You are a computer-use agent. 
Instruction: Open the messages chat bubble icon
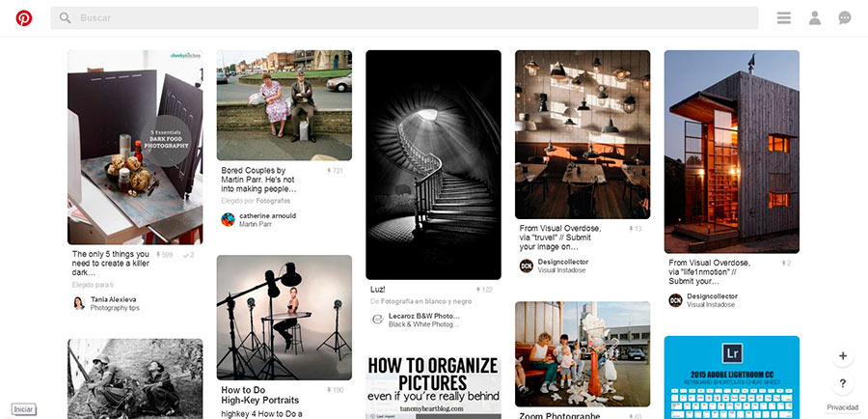pyautogui.click(x=844, y=18)
